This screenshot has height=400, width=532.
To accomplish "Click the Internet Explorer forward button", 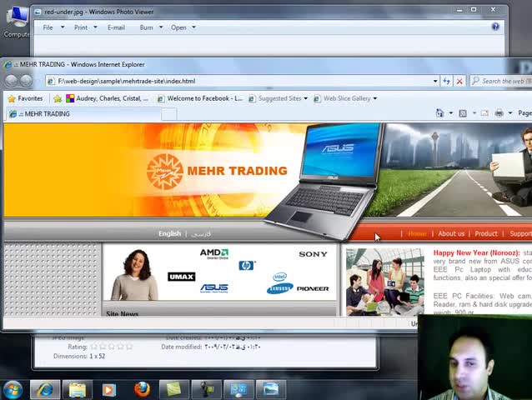I will pyautogui.click(x=26, y=81).
